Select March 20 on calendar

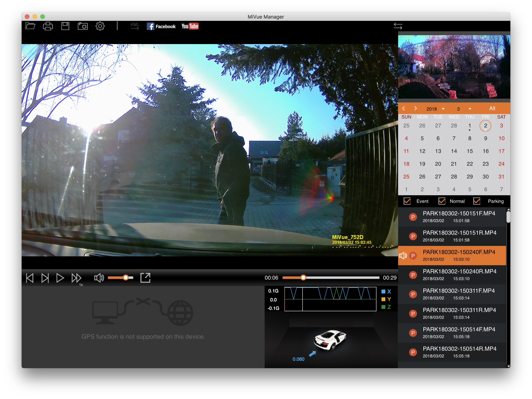438,164
